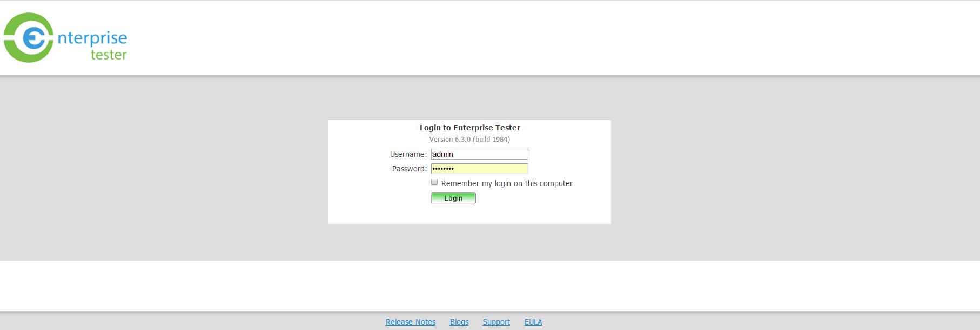Click the blue 'nterprise' logo text
980x330 pixels.
click(x=92, y=38)
